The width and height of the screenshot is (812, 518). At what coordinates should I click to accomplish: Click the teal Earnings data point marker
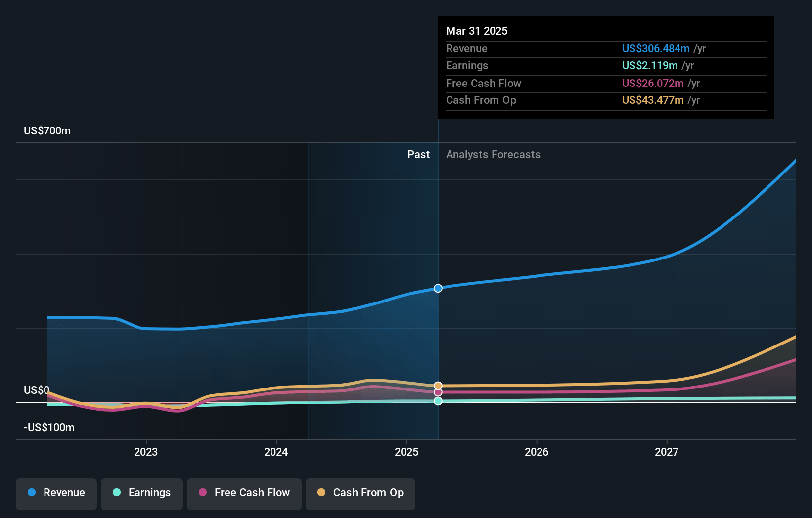pos(438,401)
